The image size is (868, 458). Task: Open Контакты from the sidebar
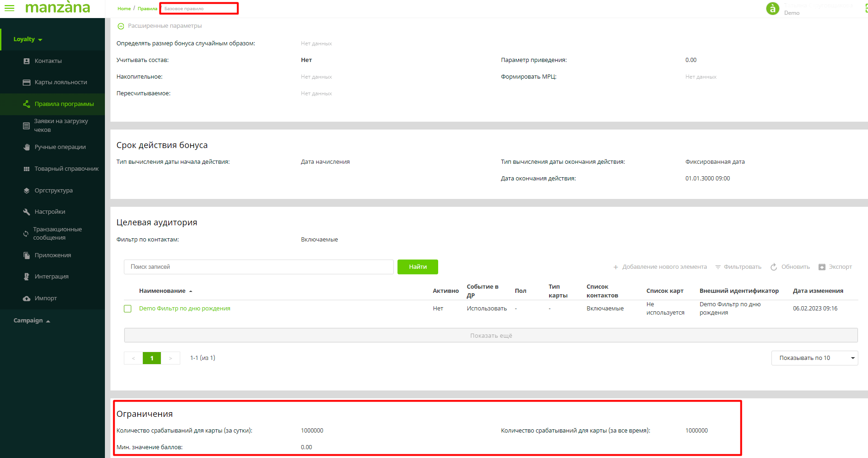click(48, 61)
